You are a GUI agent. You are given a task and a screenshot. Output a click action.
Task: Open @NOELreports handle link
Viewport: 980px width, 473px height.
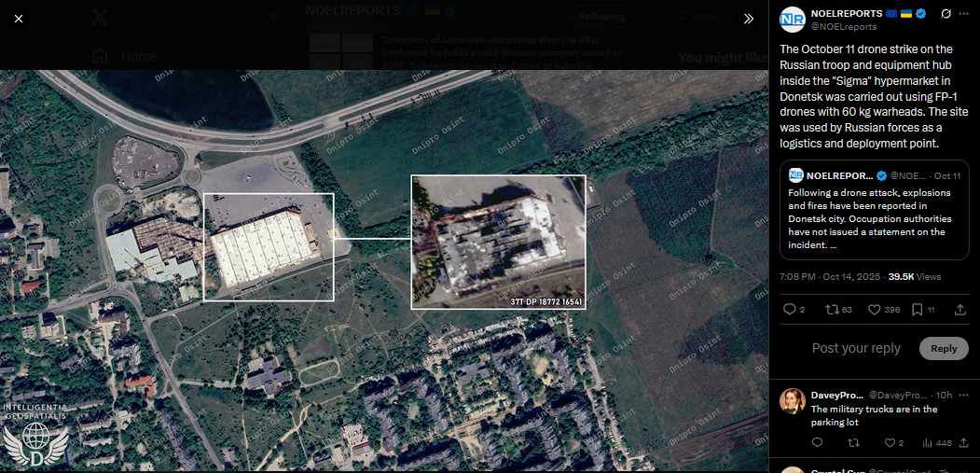click(844, 26)
